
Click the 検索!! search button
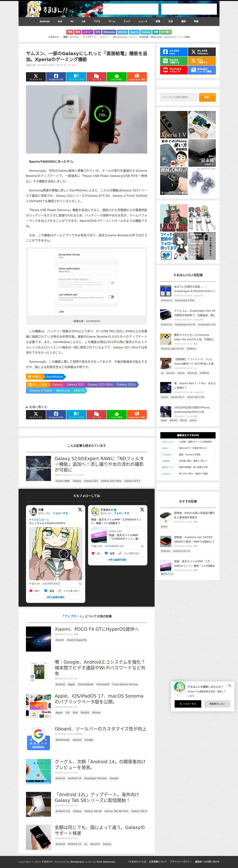tap(207, 97)
